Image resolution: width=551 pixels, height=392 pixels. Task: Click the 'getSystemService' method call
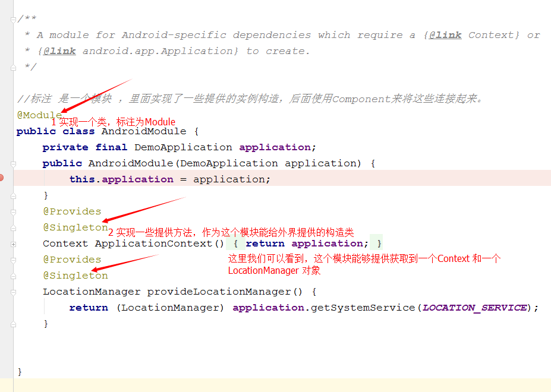(363, 308)
